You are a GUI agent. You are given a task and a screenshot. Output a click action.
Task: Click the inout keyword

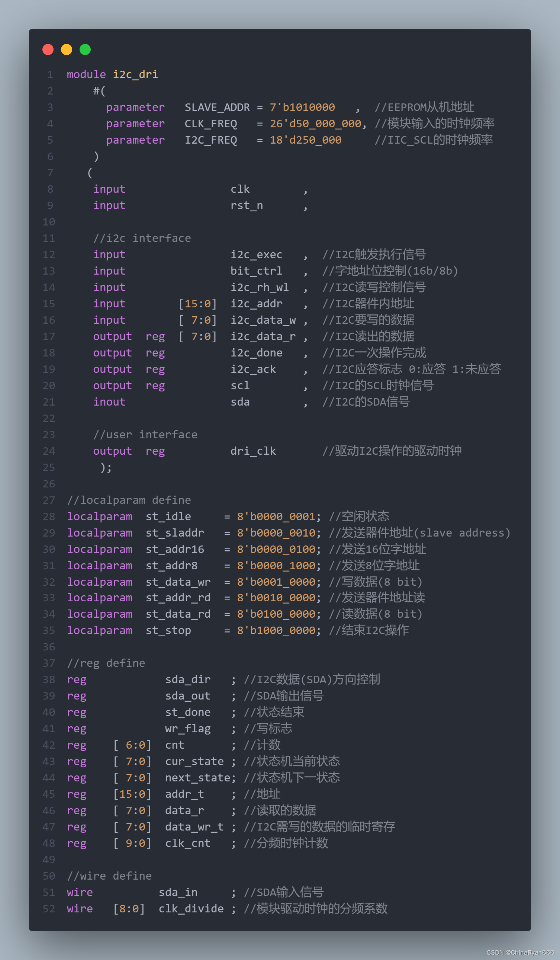(x=110, y=402)
